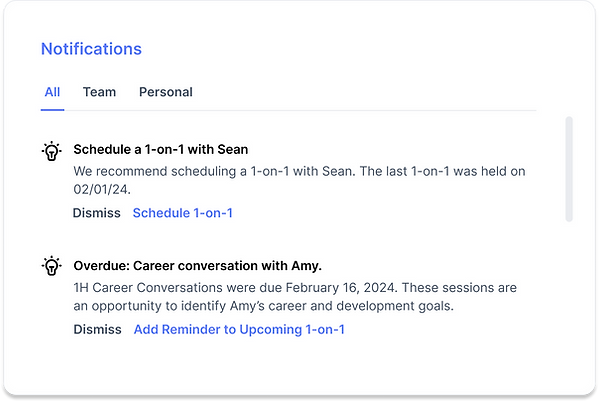The height and width of the screenshot is (402, 599).
Task: Dismiss the overdue Amy career conversation notification
Action: click(x=97, y=329)
